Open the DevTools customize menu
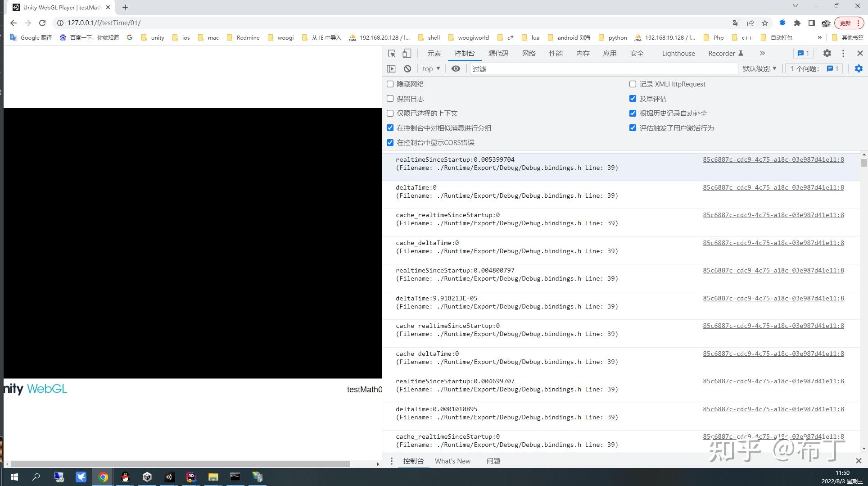The width and height of the screenshot is (868, 486). tap(843, 53)
